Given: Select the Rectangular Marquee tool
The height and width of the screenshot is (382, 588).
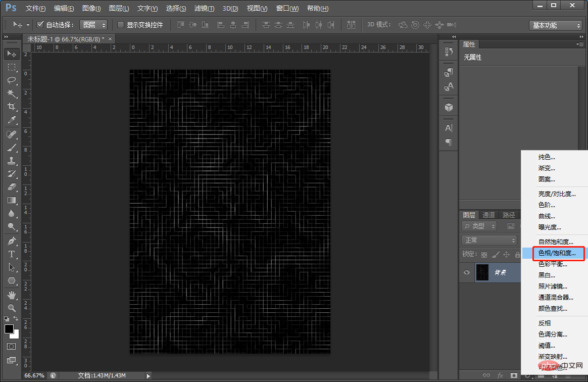Looking at the screenshot, I should pos(12,67).
